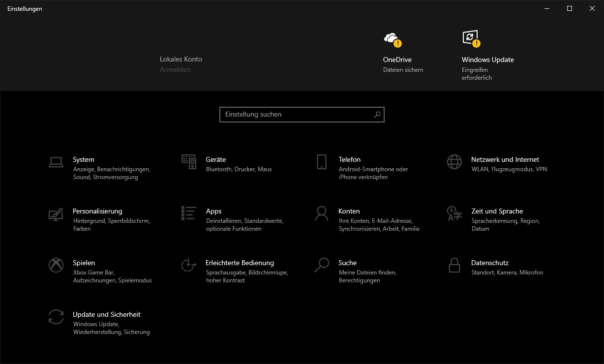Click 'Sprachausgabe, Bildschirmlupe, hoher Kontrast' text

click(x=247, y=276)
